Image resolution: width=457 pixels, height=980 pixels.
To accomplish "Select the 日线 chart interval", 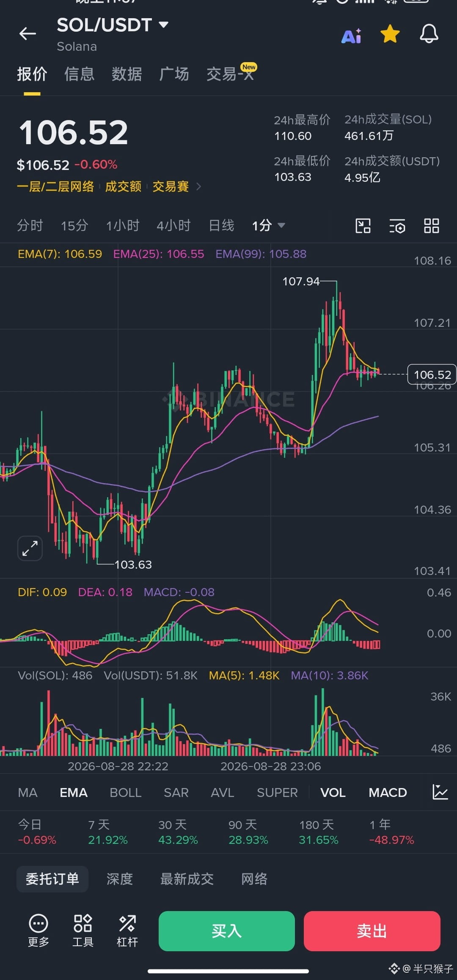I will point(221,225).
